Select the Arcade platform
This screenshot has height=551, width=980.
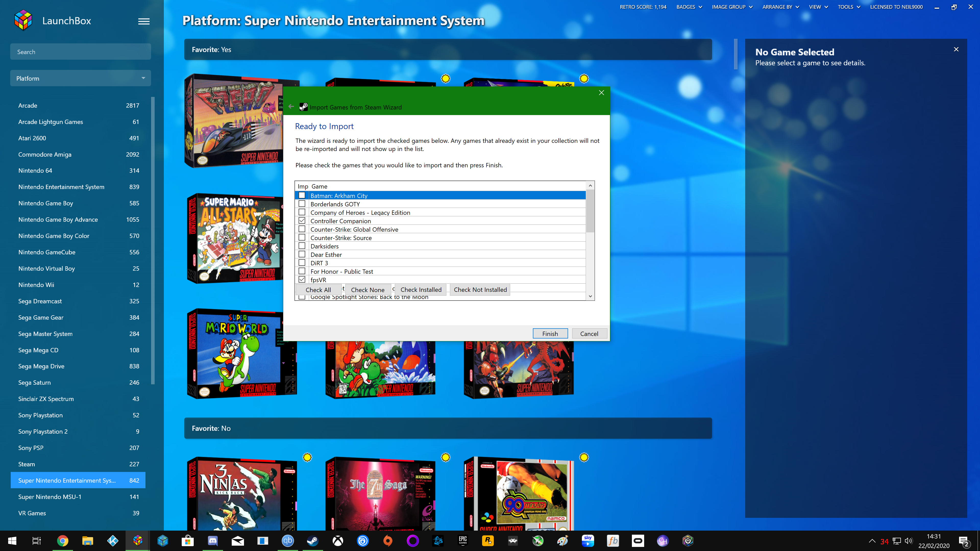78,105
